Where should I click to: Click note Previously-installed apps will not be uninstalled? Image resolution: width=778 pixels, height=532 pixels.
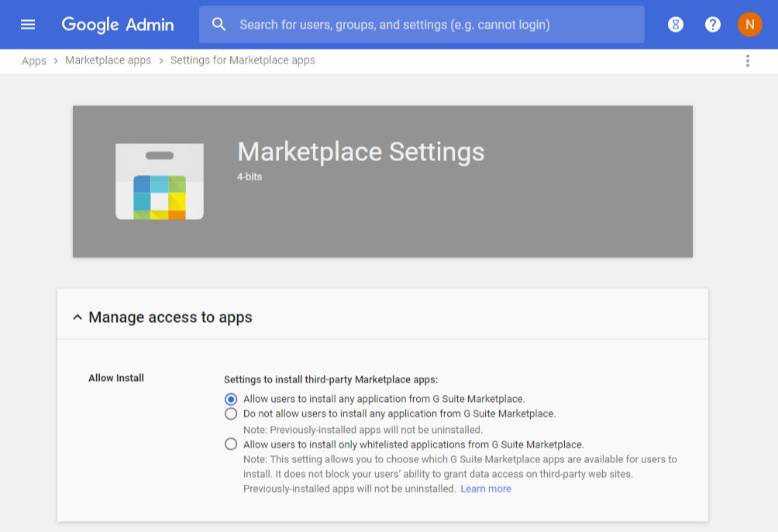tap(363, 430)
